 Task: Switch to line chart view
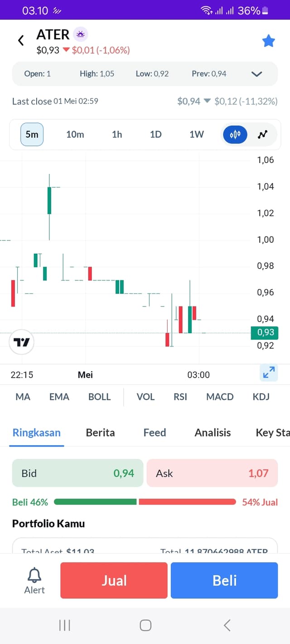(262, 135)
